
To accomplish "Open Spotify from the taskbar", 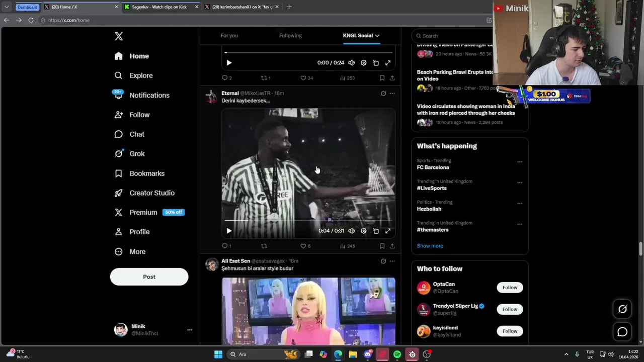I will pyautogui.click(x=397, y=354).
